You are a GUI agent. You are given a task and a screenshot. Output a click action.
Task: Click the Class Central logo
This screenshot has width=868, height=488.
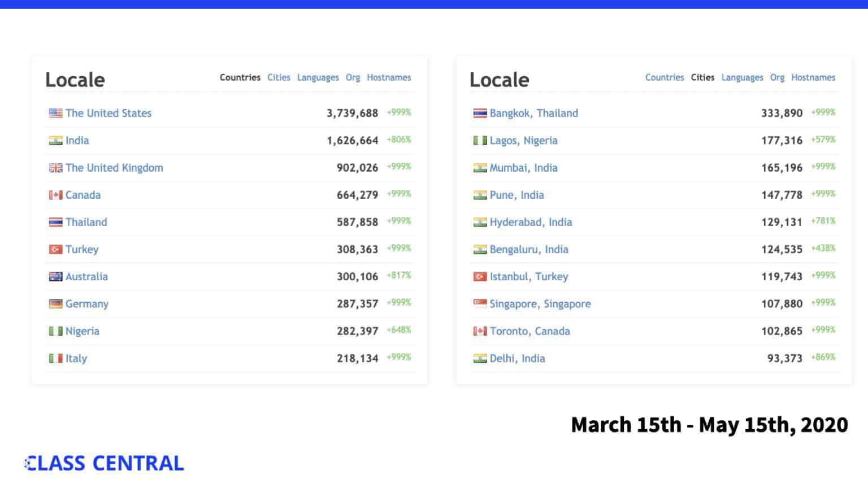coord(105,464)
